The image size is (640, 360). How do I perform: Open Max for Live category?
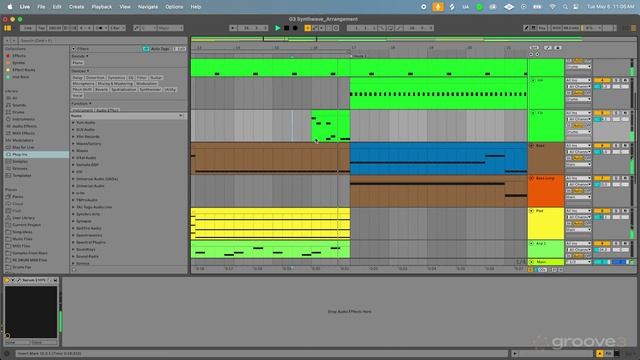pyautogui.click(x=23, y=147)
